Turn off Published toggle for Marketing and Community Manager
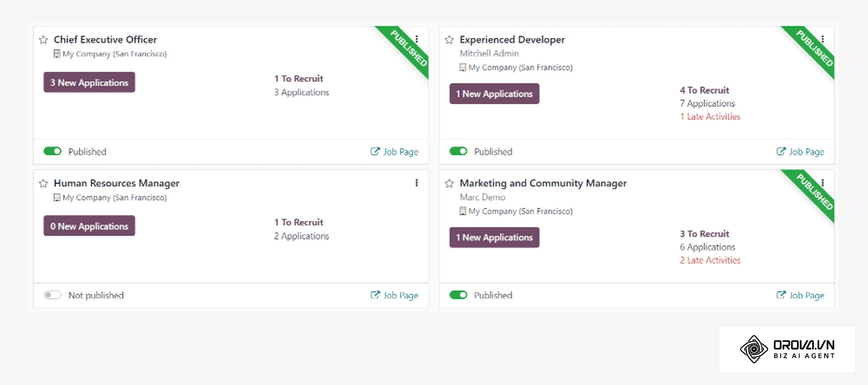 458,295
